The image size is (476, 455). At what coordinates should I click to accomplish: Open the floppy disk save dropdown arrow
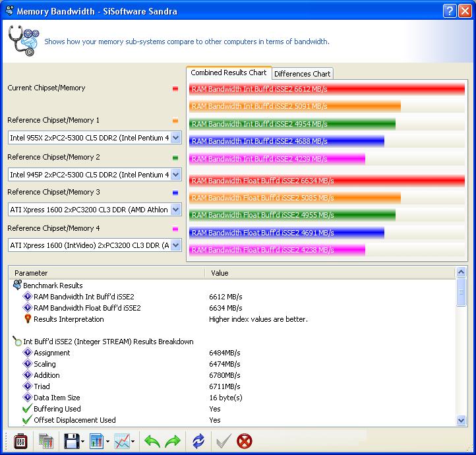(x=83, y=442)
